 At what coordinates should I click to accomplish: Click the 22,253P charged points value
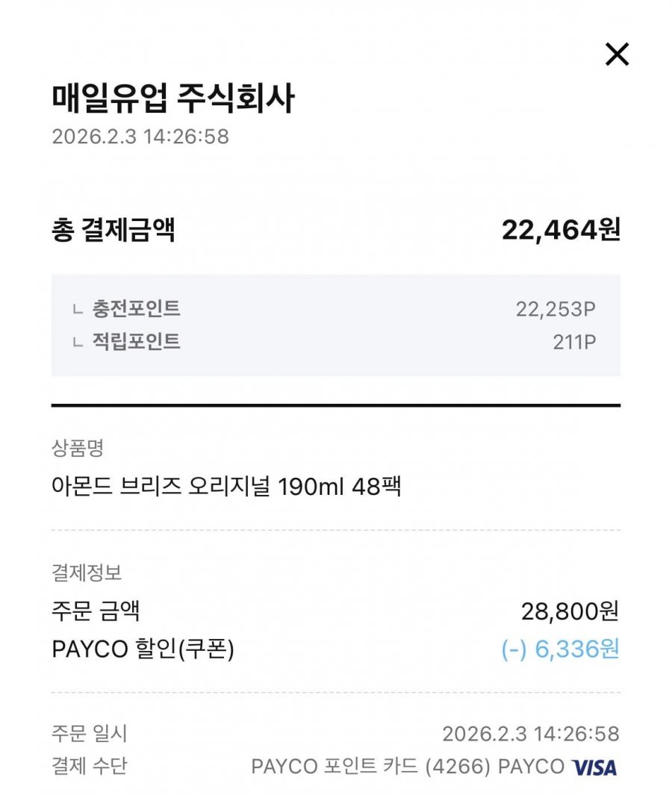tap(556, 308)
